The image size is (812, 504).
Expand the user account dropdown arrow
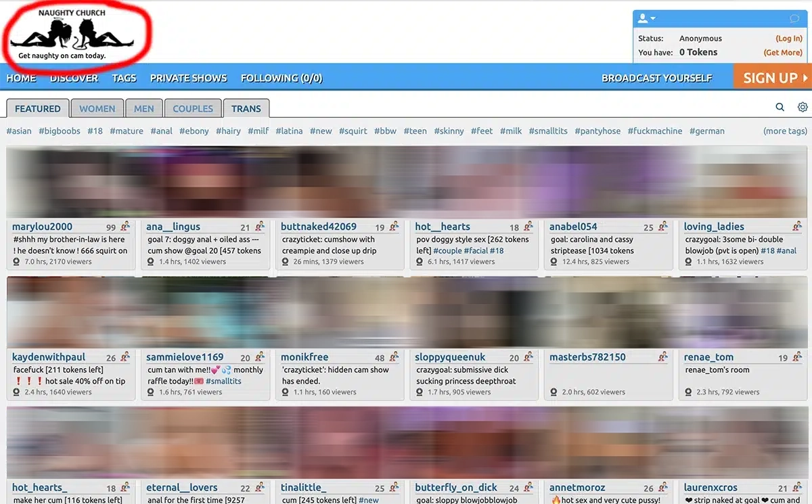pyautogui.click(x=651, y=18)
